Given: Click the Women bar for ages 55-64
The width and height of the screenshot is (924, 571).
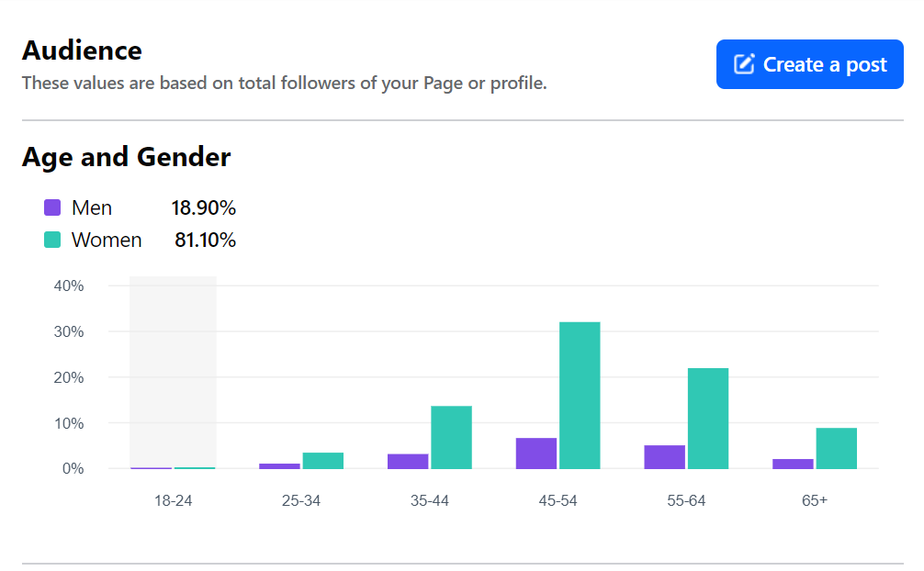Looking at the screenshot, I should click(x=708, y=418).
